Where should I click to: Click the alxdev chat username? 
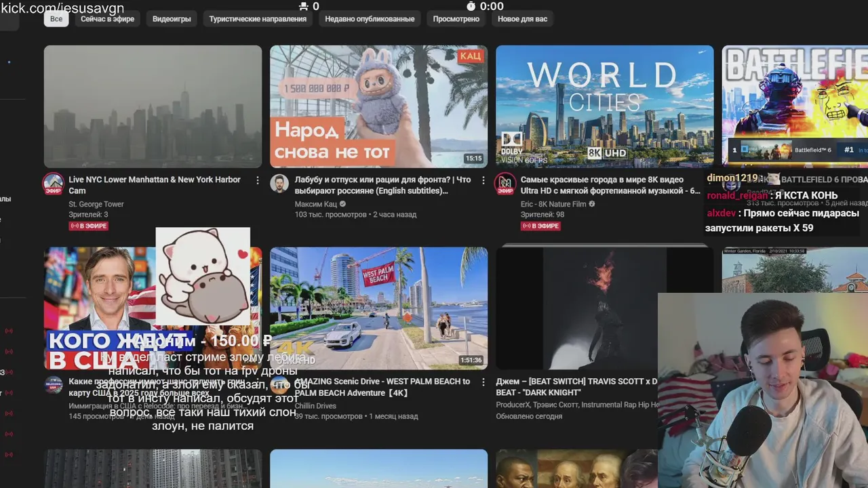coord(721,213)
